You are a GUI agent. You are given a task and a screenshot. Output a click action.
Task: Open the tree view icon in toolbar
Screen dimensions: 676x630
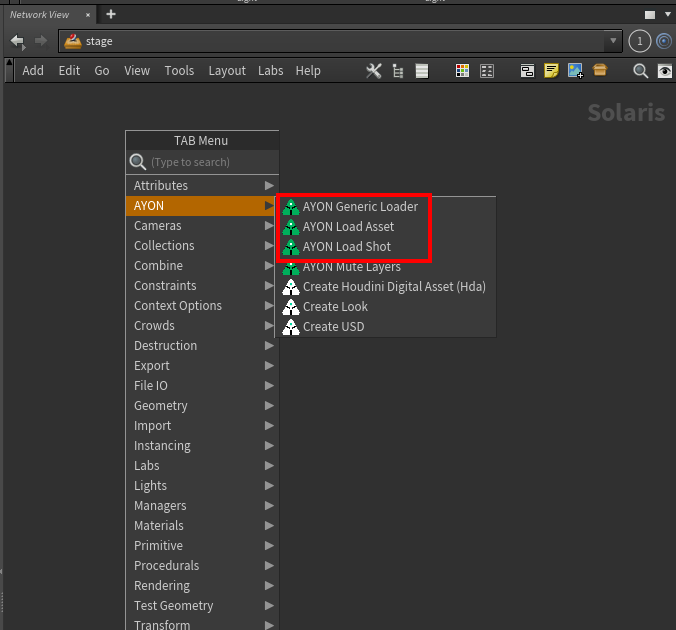[x=398, y=71]
